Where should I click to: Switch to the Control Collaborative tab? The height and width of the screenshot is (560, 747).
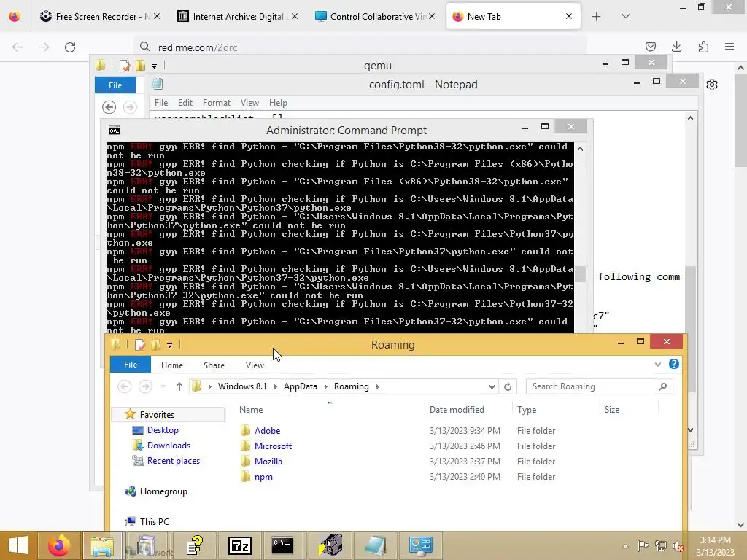pos(375,17)
